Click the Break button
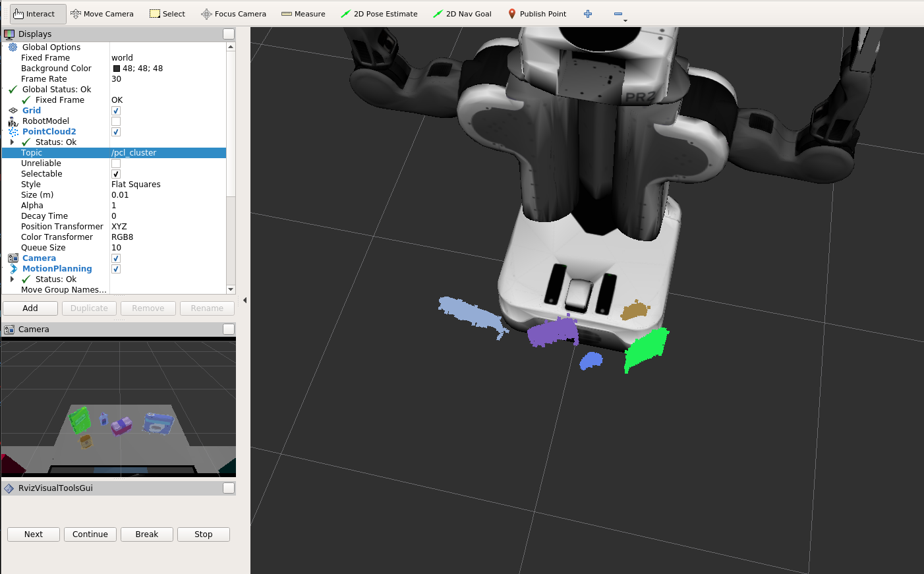The height and width of the screenshot is (574, 924). pyautogui.click(x=147, y=534)
